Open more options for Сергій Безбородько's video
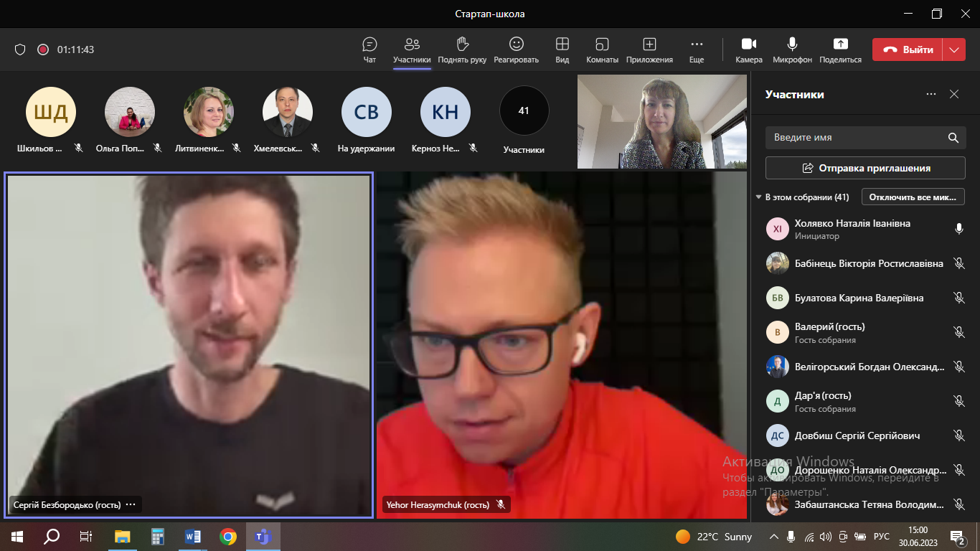This screenshot has width=980, height=551. (131, 505)
